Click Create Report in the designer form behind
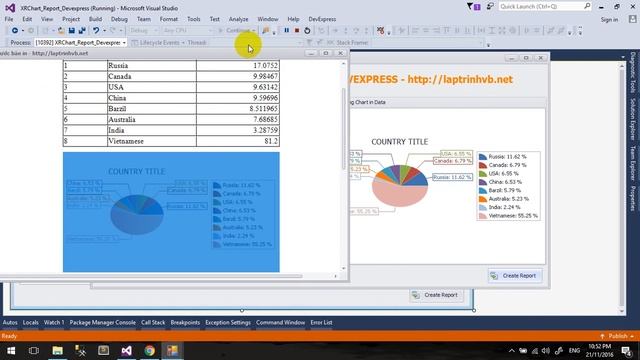Screen dimensions: 640x360 tap(436, 295)
